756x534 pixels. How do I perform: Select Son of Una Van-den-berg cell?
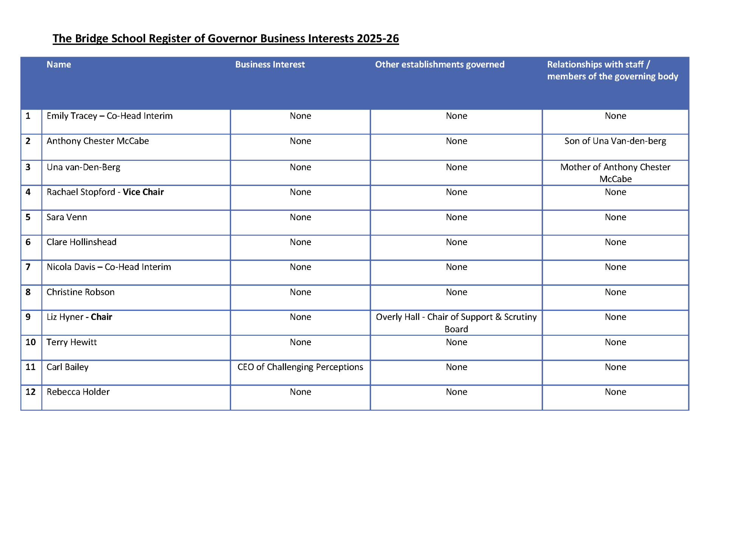point(615,141)
